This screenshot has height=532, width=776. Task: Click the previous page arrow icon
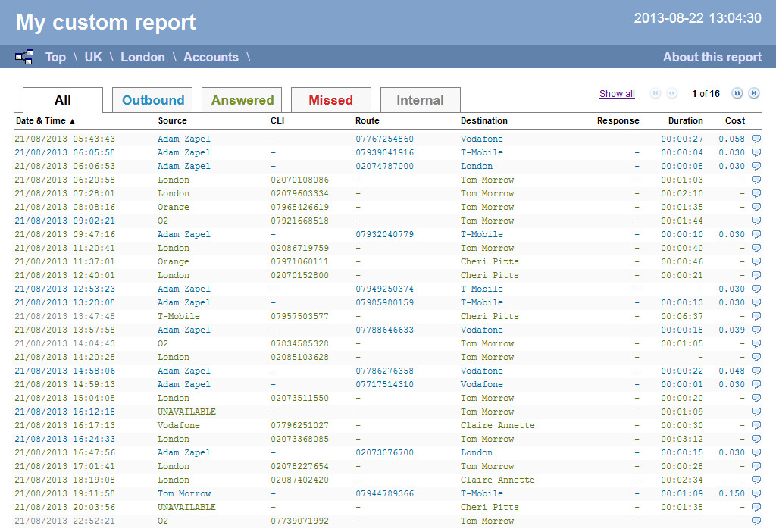click(671, 93)
